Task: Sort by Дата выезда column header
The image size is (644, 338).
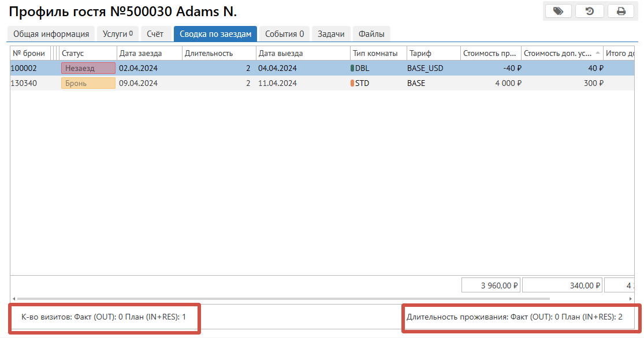Action: [303, 53]
